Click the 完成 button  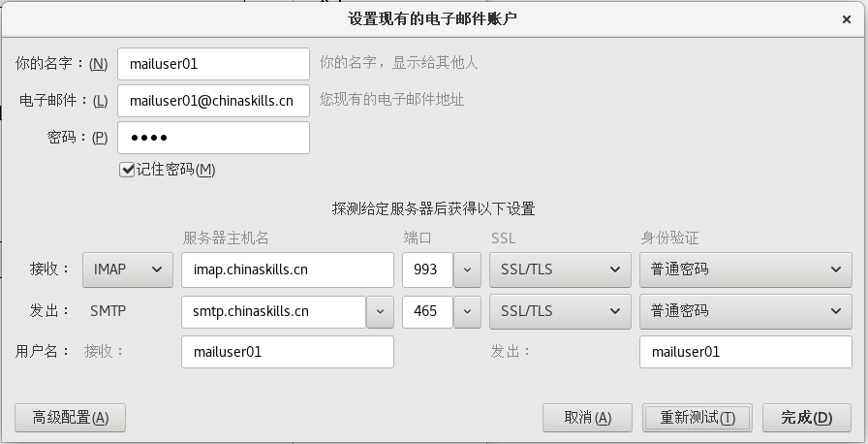pyautogui.click(x=807, y=418)
